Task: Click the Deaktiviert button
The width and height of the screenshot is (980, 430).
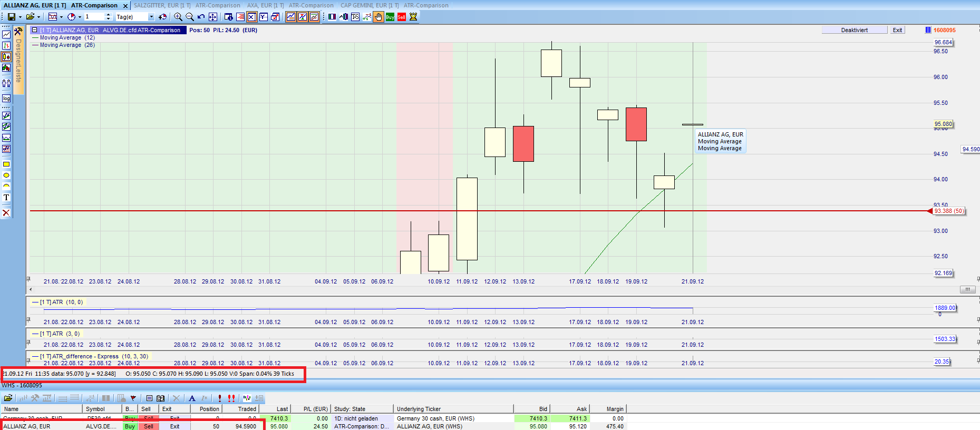Action: [854, 30]
